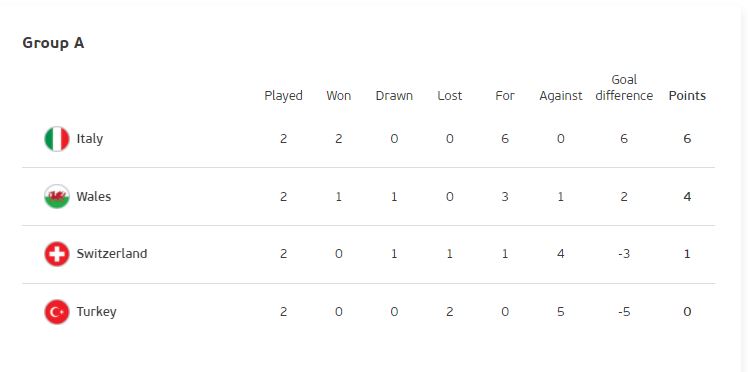Click the Turkey flag icon
The width and height of the screenshot is (748, 372).
[57, 312]
